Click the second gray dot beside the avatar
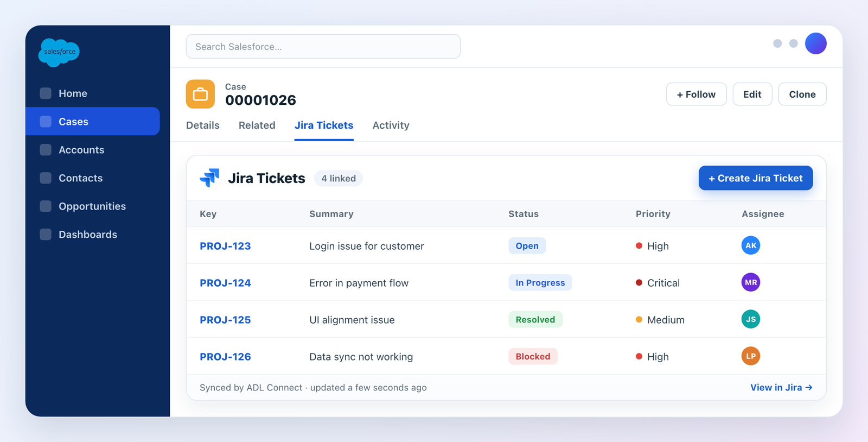Image resolution: width=868 pixels, height=442 pixels. pyautogui.click(x=793, y=43)
